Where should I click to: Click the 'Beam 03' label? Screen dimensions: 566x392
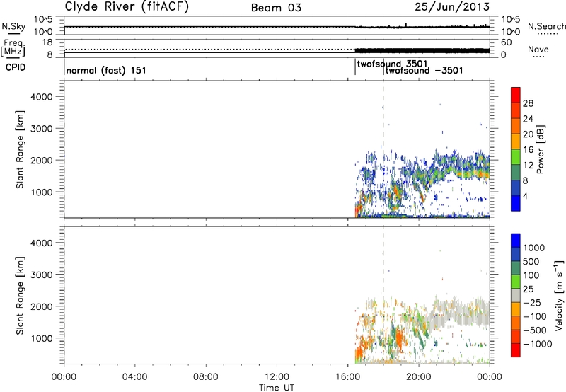coord(276,8)
